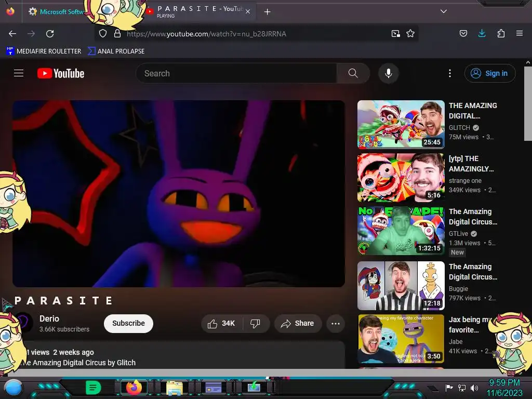532x399 pixels.
Task: List all tabs dropdown arrow
Action: click(444, 11)
